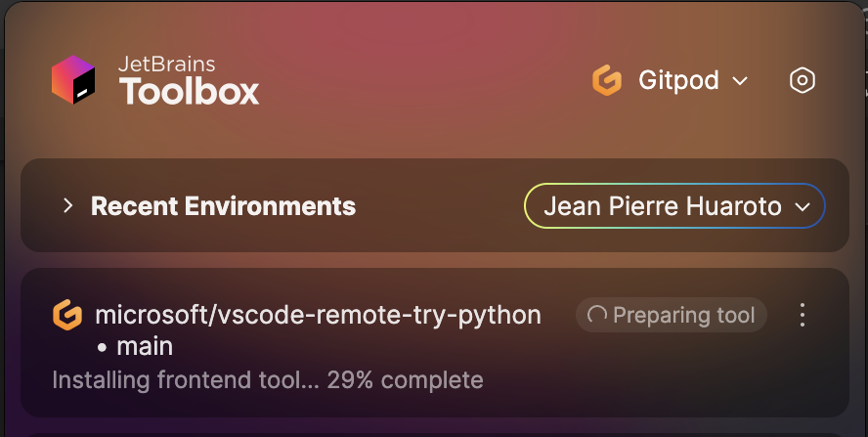The image size is (868, 437).
Task: Click the Recent Environments heading text
Action: [223, 206]
